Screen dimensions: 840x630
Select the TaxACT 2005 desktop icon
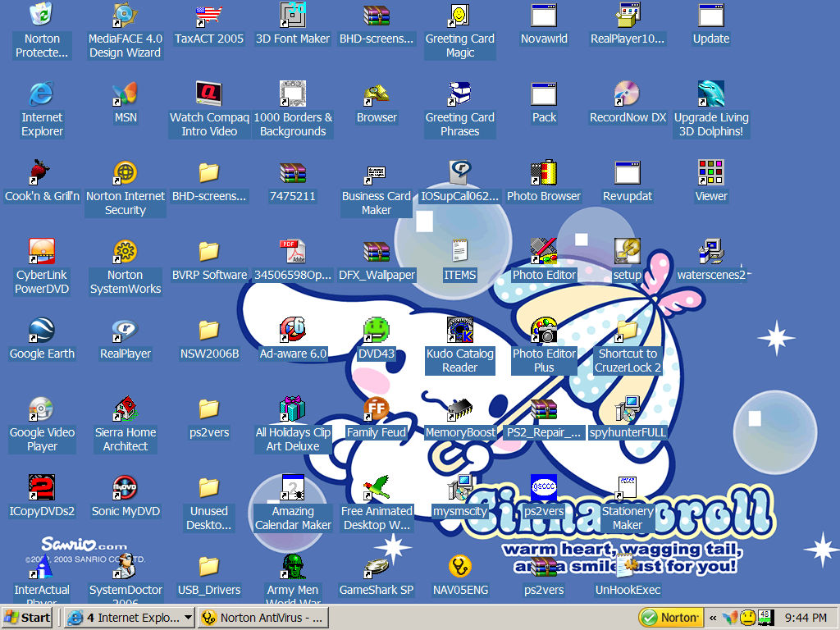209,15
